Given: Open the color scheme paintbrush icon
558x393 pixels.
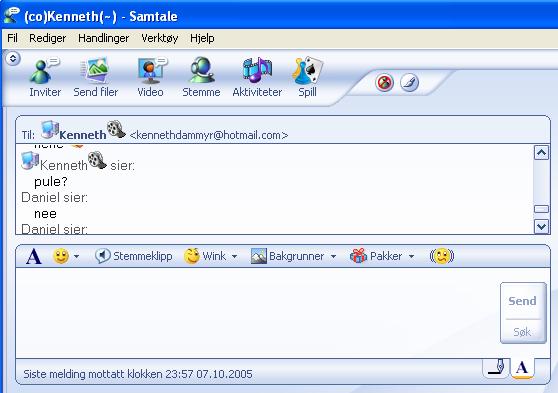Looking at the screenshot, I should (x=409, y=83).
